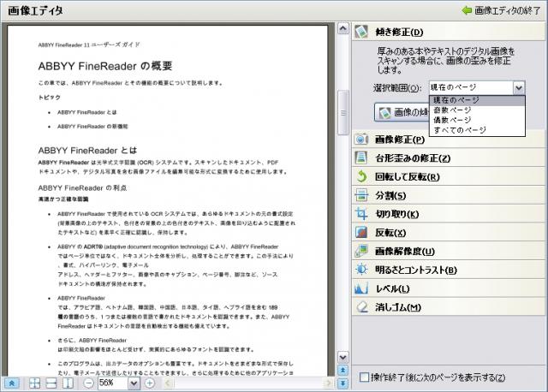Expand the 回転して反転(R) section

(449, 176)
